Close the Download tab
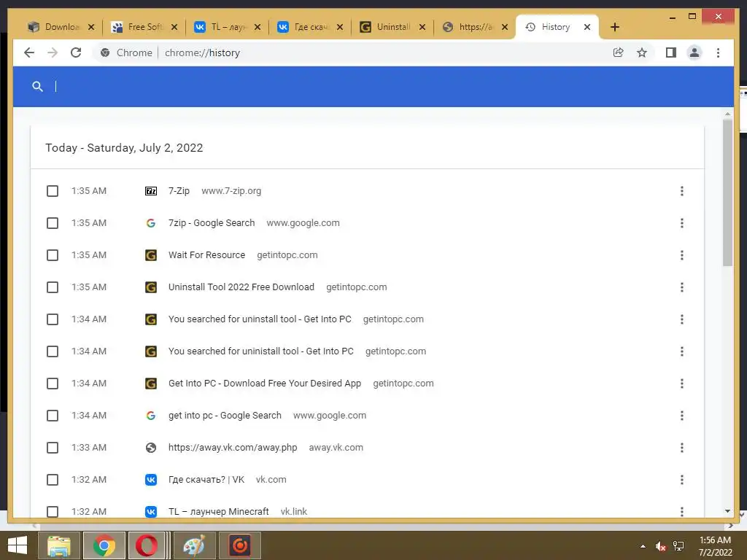This screenshot has width=747, height=560. [91, 27]
